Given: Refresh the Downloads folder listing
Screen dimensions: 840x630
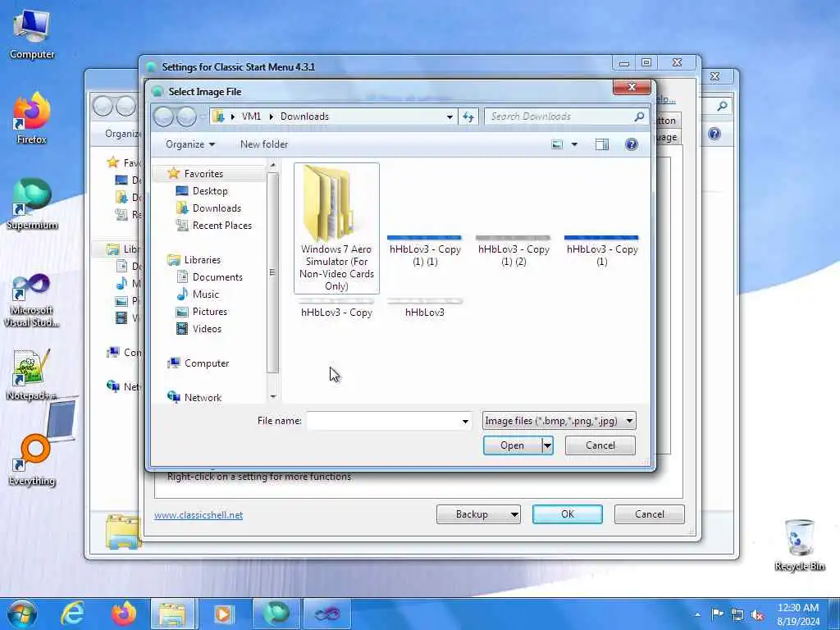Looking at the screenshot, I should (468, 116).
